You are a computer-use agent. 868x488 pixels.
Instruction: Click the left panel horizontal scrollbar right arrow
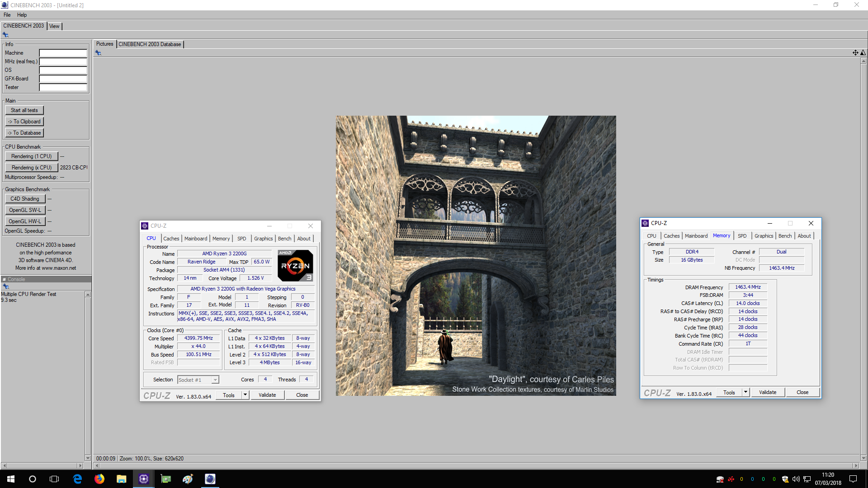80,465
